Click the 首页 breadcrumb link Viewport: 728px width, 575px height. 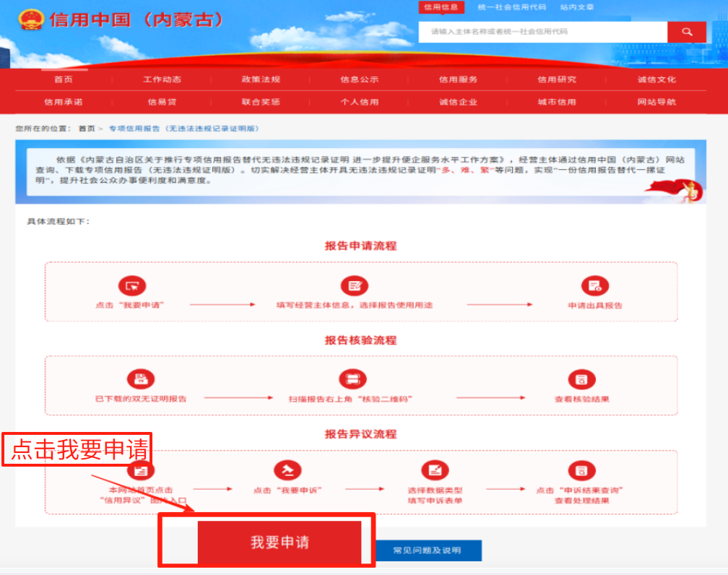87,128
